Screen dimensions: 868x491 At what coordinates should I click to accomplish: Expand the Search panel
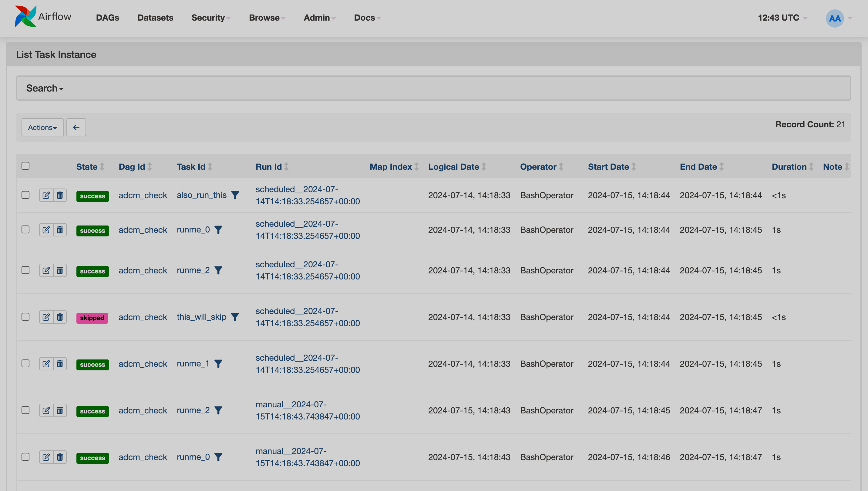click(45, 88)
